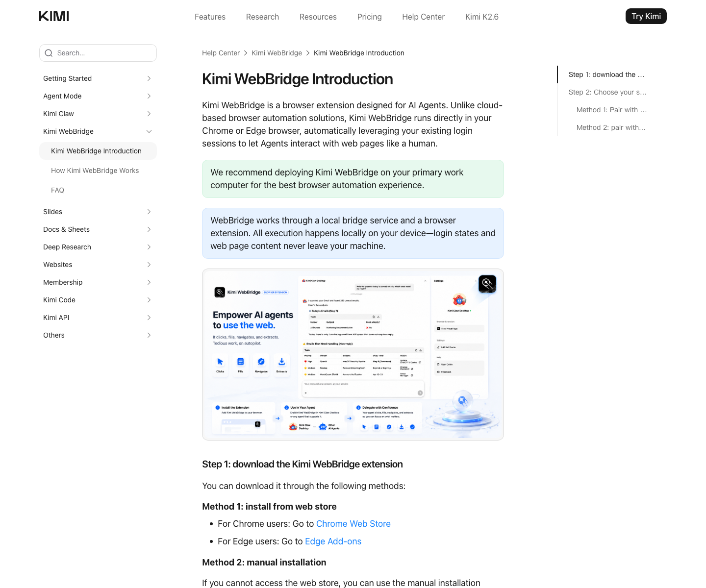This screenshot has height=588, width=706.
Task: Open the Kimi K2.6 nav item
Action: point(482,17)
